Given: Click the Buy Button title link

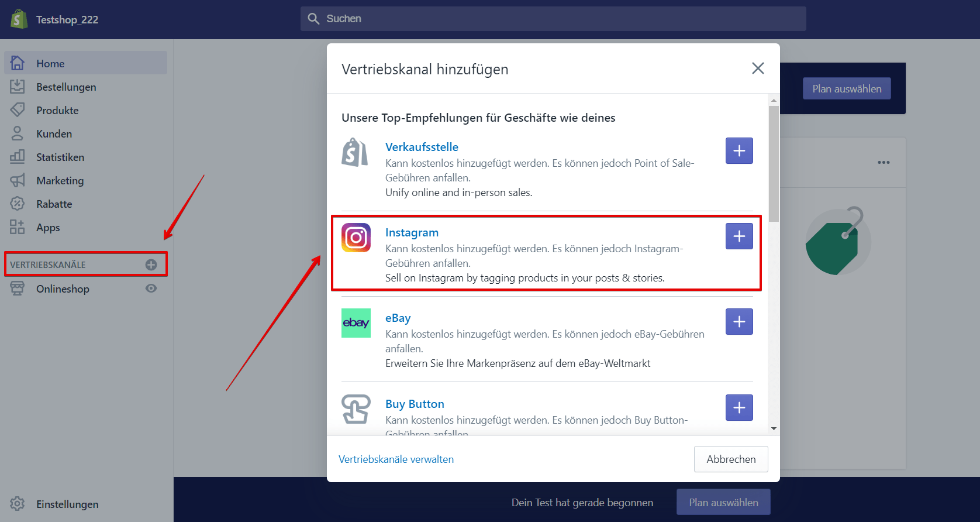Looking at the screenshot, I should pyautogui.click(x=415, y=404).
